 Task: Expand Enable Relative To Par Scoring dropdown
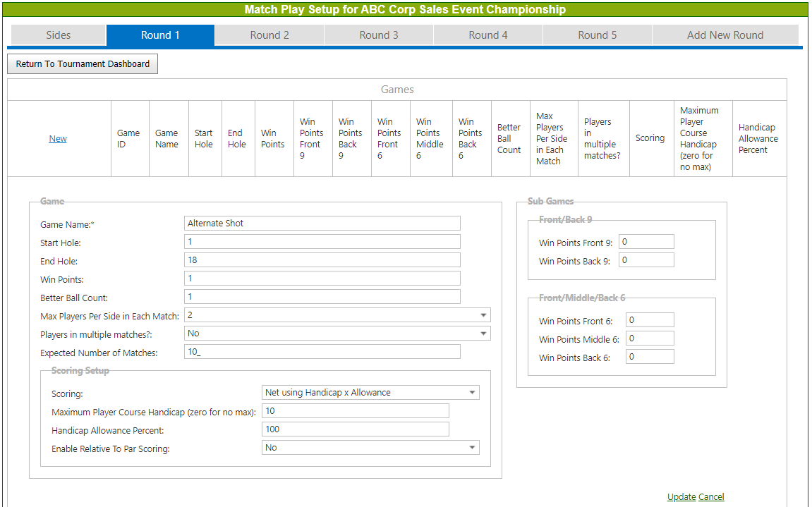pos(370,448)
